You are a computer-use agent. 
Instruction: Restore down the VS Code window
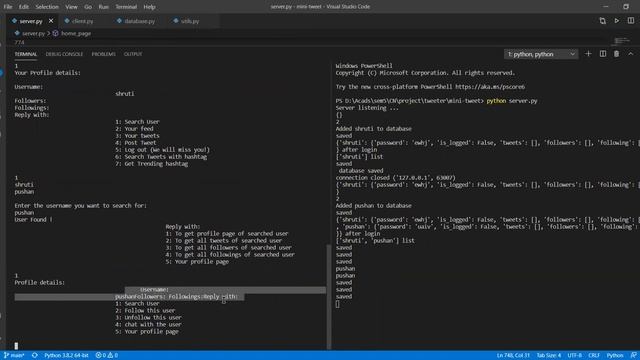pos(626,7)
